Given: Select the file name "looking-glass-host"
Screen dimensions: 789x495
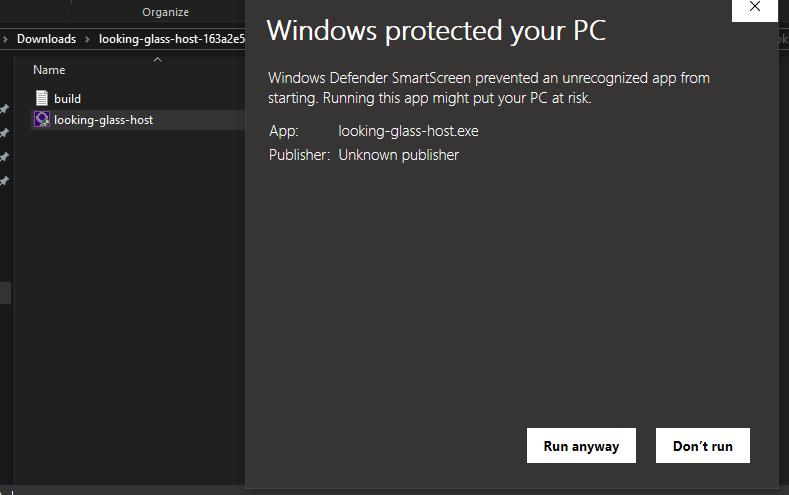Looking at the screenshot, I should click(104, 120).
